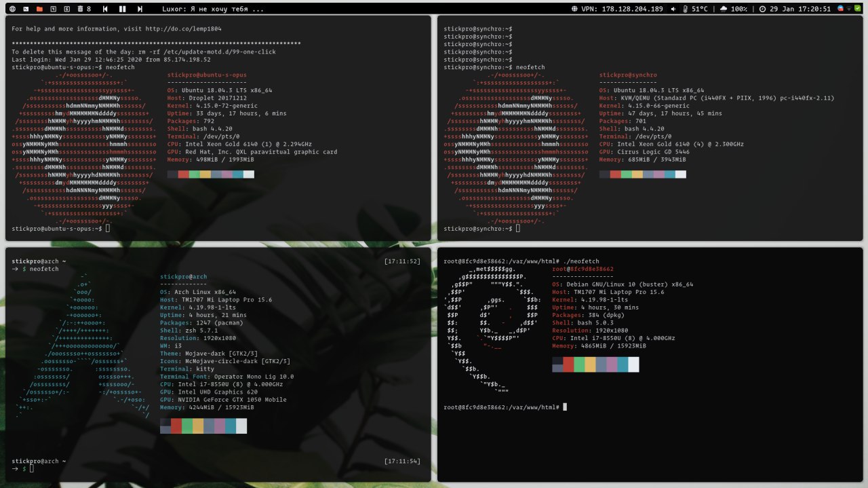Image resolution: width=868 pixels, height=488 pixels.
Task: Click the KVM/QEMU Host line
Action: point(717,98)
